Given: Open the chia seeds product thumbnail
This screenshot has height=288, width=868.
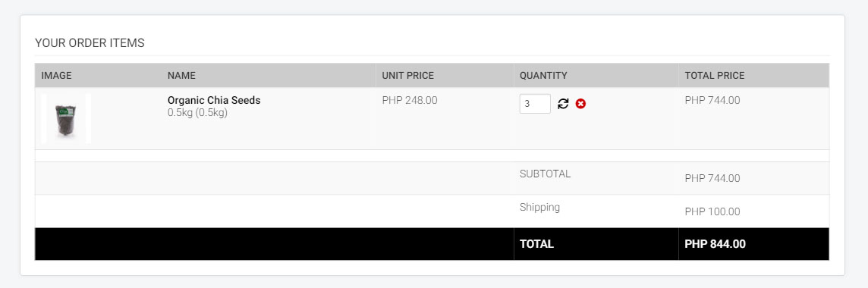Looking at the screenshot, I should pos(66,119).
